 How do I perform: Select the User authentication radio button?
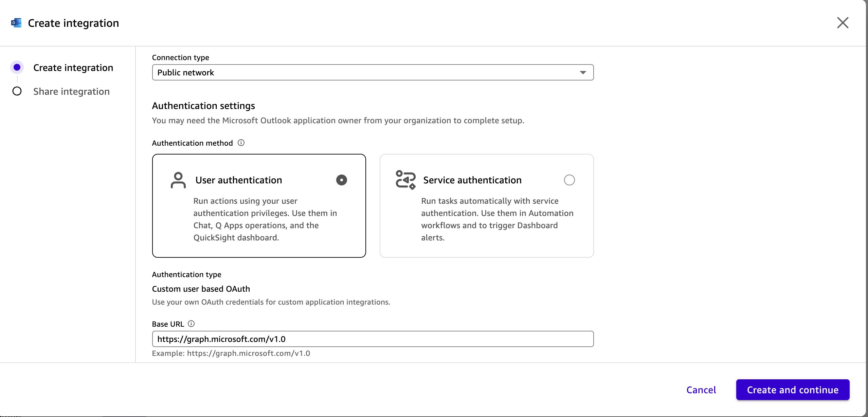[341, 180]
